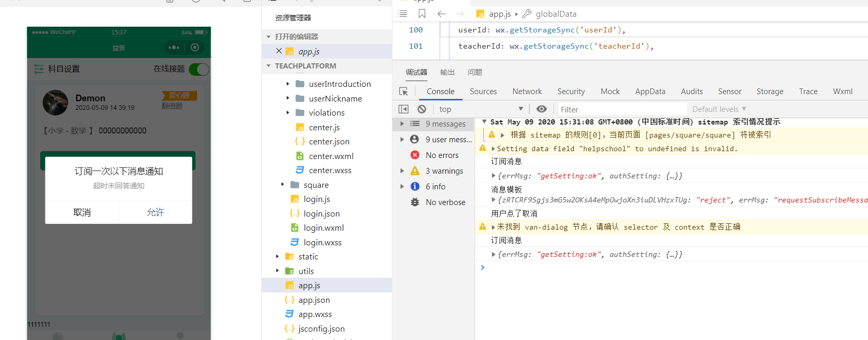This screenshot has width=868, height=340.
Task: Select the 9 messages list icon
Action: pos(415,123)
